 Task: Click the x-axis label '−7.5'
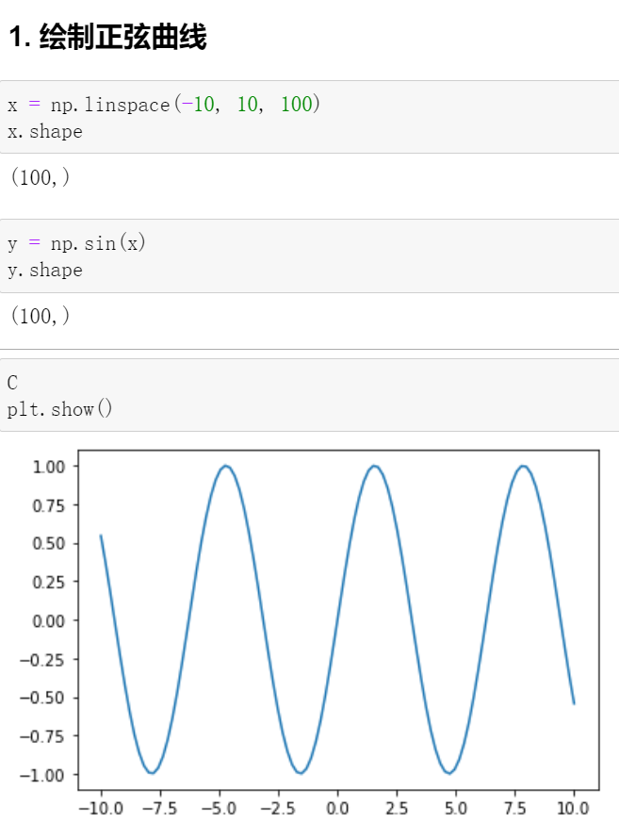159,808
